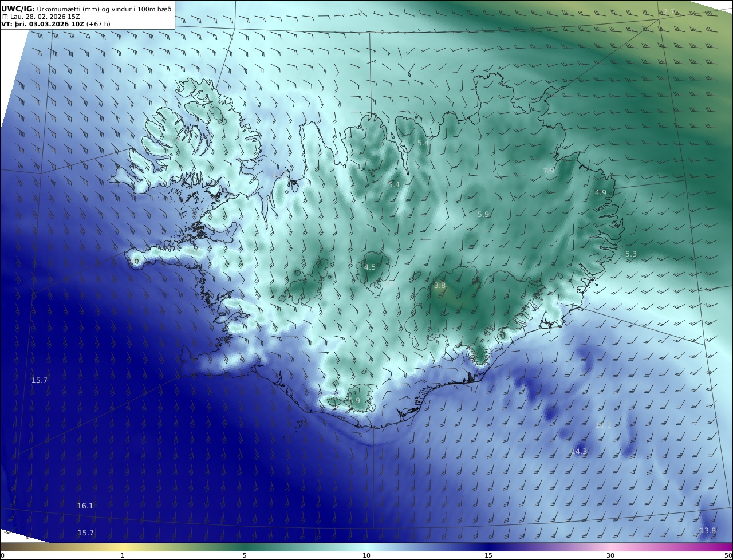Select the "Úrkomumætti (mm) og vindur í 100m hæð" heading
The width and height of the screenshot is (733, 560).
tap(104, 9)
